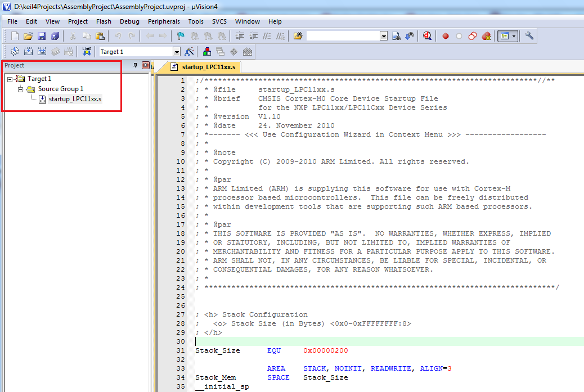Open the window layout dropdown arrow
The image size is (584, 392).
(x=514, y=36)
